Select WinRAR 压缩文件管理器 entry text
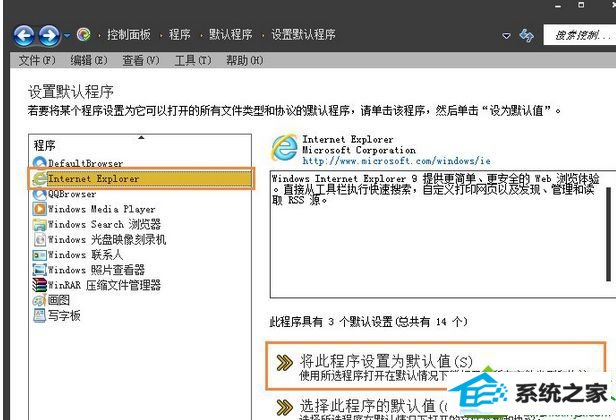The image size is (616, 420). pyautogui.click(x=104, y=285)
